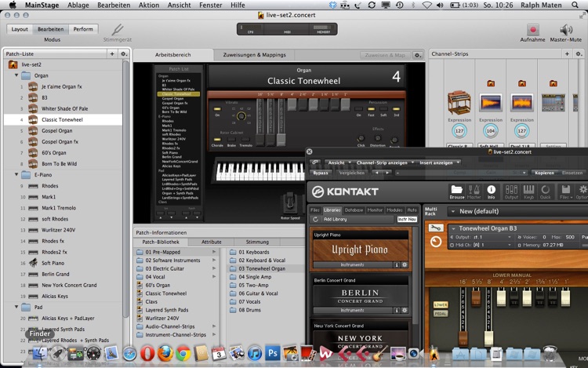Screen dimensions: 588x368
Task: Open the Fenster menu
Action: (211, 5)
